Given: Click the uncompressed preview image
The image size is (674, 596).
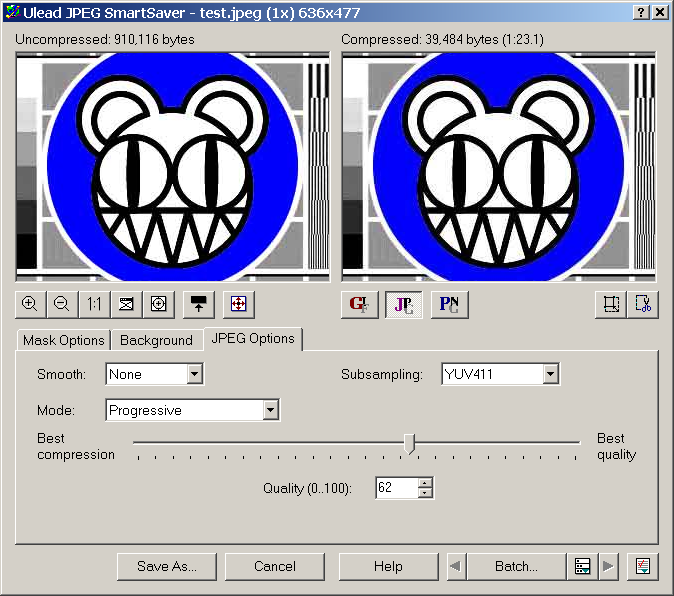Looking at the screenshot, I should coord(173,167).
